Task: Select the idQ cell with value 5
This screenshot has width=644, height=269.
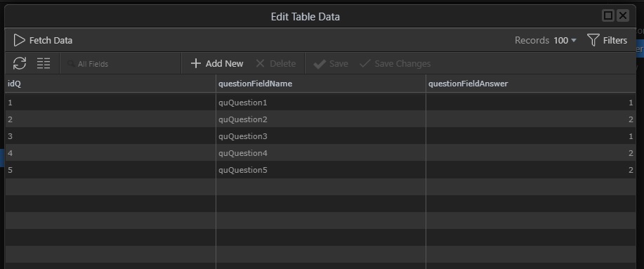Action: 110,169
